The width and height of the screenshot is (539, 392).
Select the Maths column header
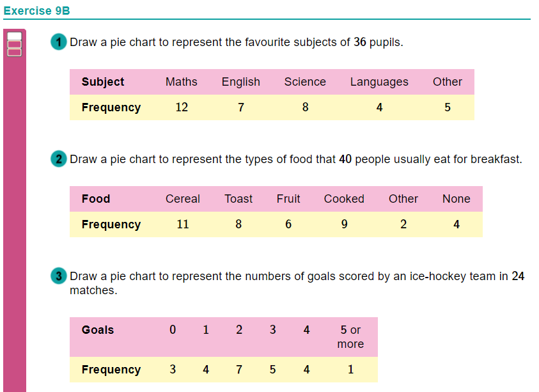point(182,82)
